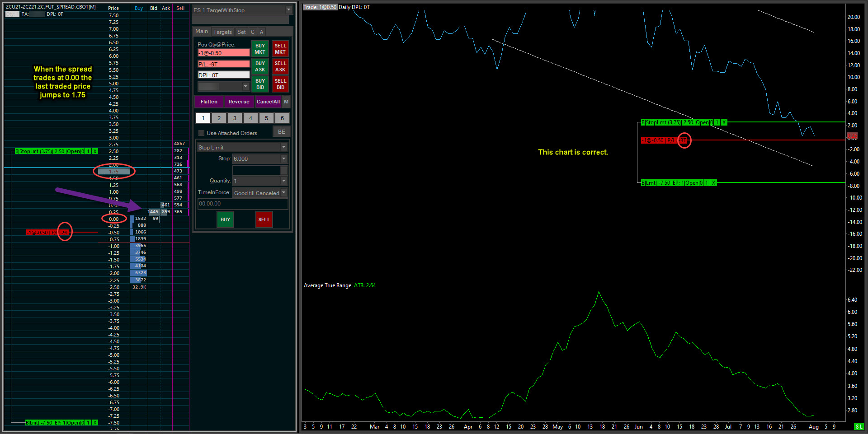Open the TimeInForce Good till Canceled dropdown
The height and width of the screenshot is (434, 868).
click(284, 193)
